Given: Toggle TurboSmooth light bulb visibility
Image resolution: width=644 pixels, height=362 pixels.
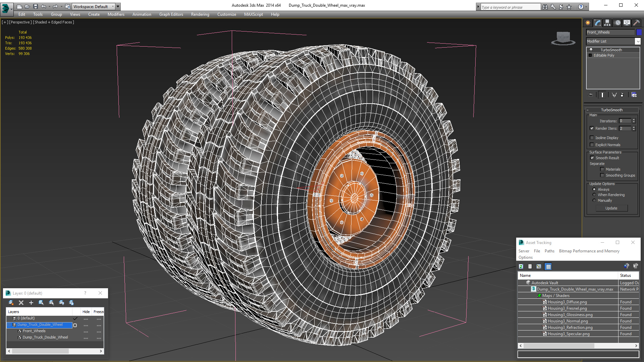Looking at the screenshot, I should 591,50.
